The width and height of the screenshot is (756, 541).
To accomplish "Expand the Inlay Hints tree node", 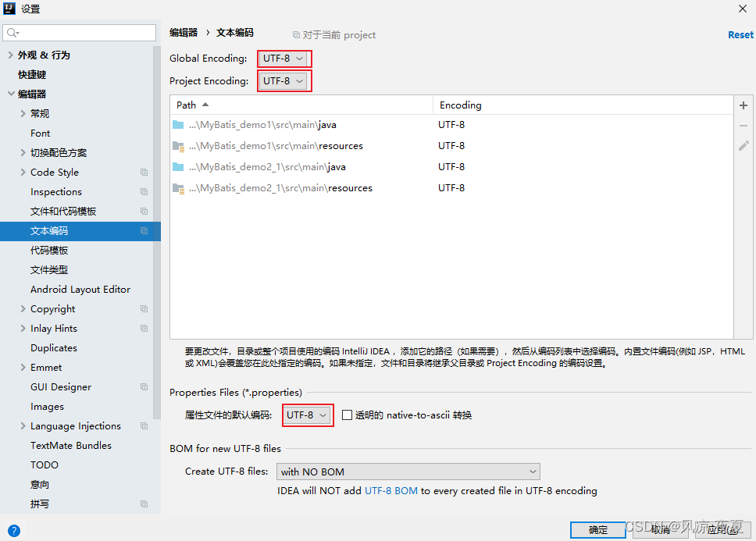I will pyautogui.click(x=23, y=328).
